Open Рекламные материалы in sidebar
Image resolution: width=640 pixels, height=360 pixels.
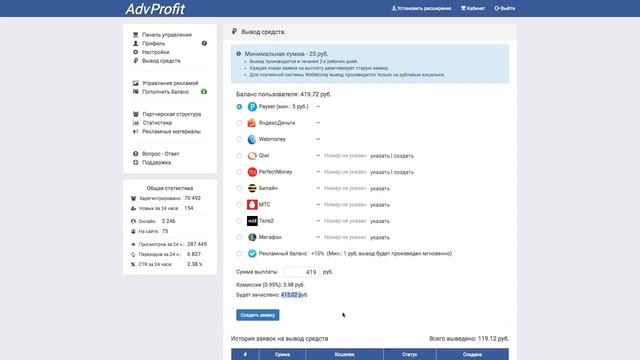171,131
